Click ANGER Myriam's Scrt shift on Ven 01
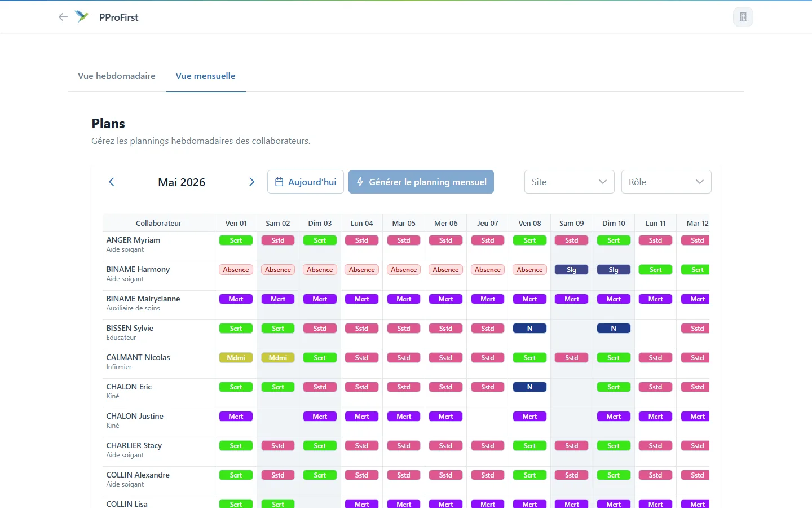The width and height of the screenshot is (812, 508). pos(236,240)
